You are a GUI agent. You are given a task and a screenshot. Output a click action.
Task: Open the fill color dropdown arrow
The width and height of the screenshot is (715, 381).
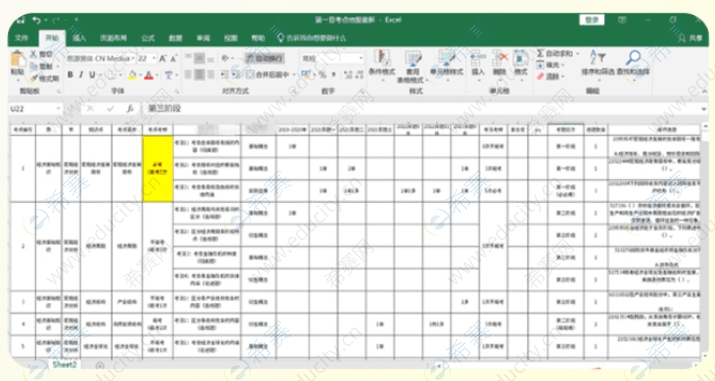140,75
